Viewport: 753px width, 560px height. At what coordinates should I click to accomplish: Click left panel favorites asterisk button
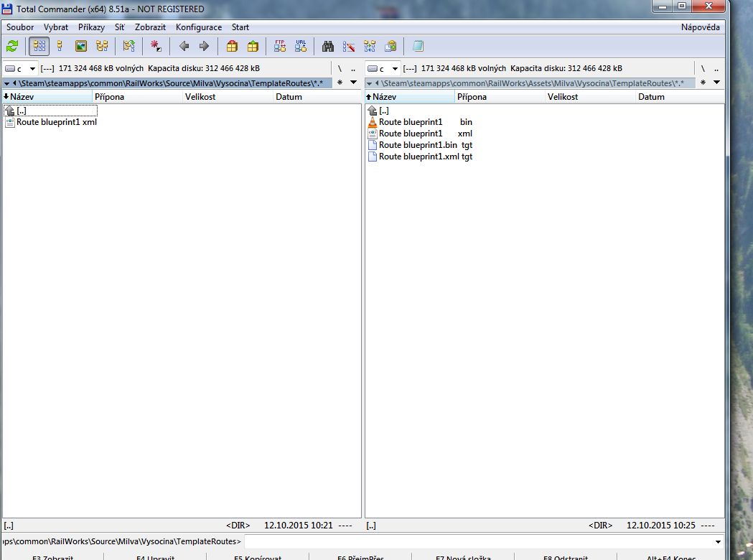pos(340,83)
